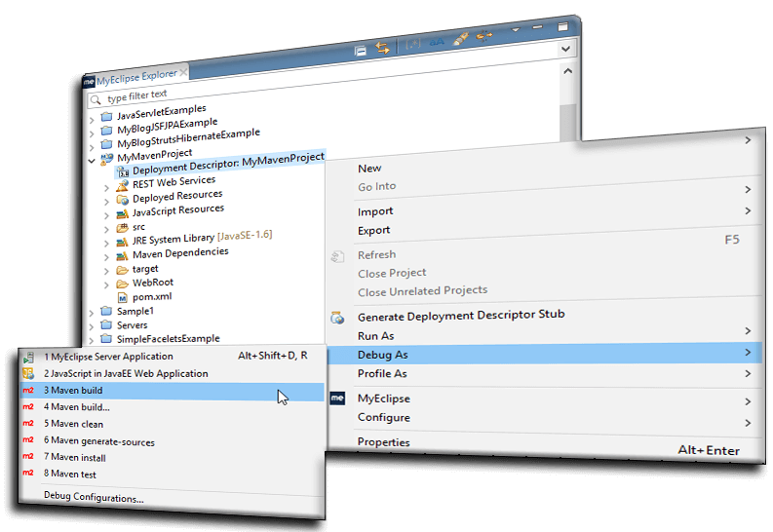Click the Deployment Descriptor icon
The width and height of the screenshot is (773, 532).
(x=123, y=171)
